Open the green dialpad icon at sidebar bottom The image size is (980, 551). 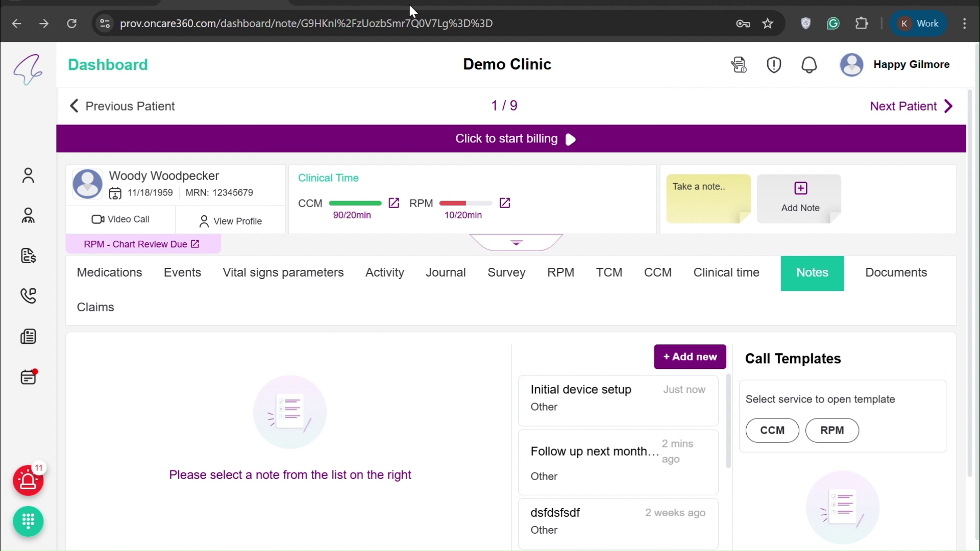(x=29, y=521)
